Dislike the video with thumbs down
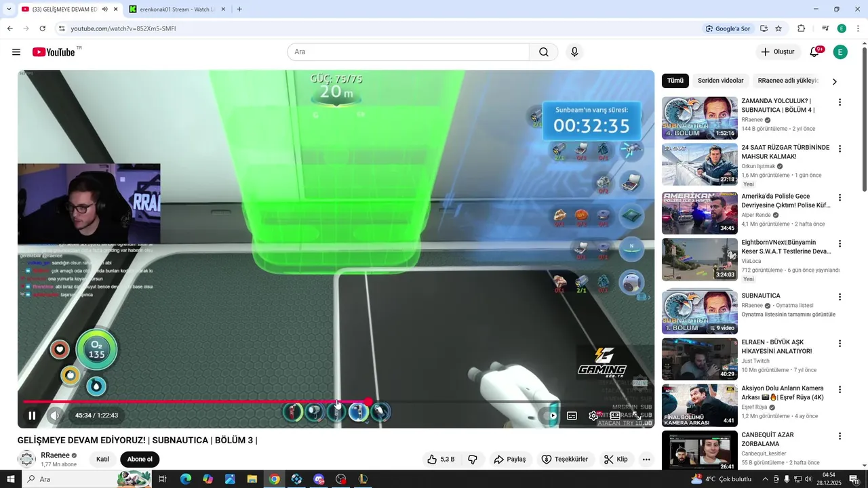 pos(473,460)
